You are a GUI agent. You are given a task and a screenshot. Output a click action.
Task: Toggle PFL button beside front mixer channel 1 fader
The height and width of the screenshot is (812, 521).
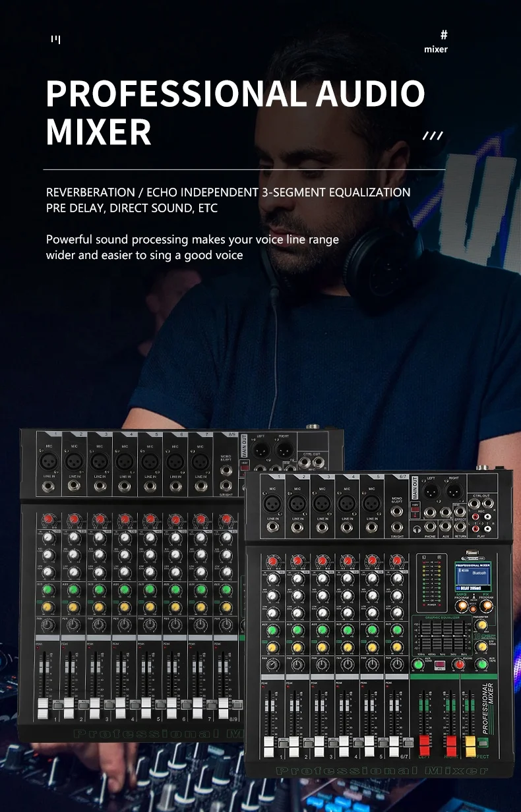pyautogui.click(x=283, y=742)
